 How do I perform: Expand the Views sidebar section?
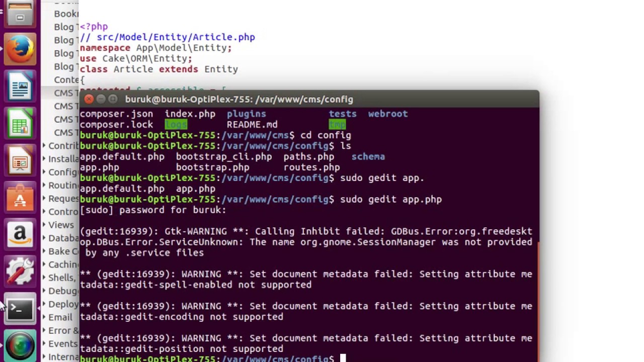[x=44, y=225]
